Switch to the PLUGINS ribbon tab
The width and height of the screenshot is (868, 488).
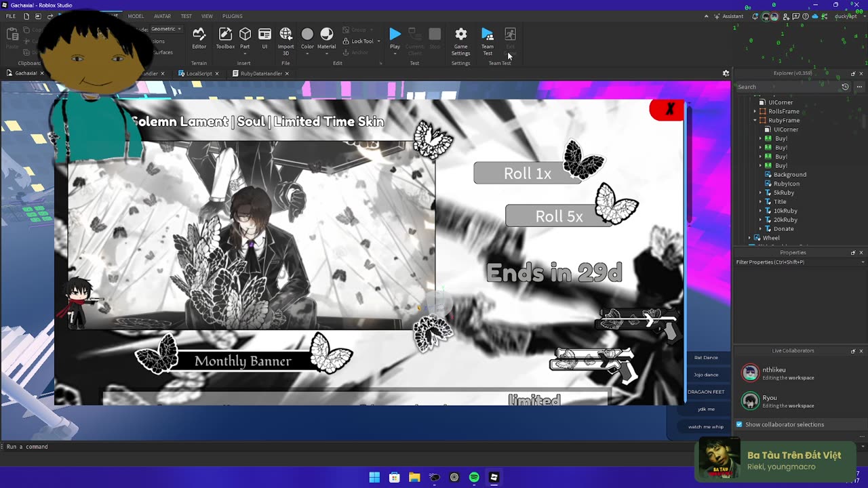pyautogui.click(x=232, y=16)
